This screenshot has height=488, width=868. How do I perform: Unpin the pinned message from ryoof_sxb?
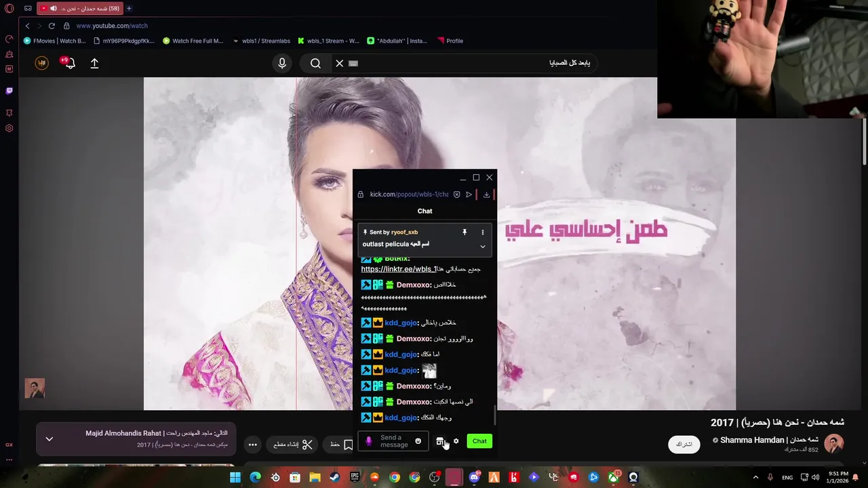[465, 232]
